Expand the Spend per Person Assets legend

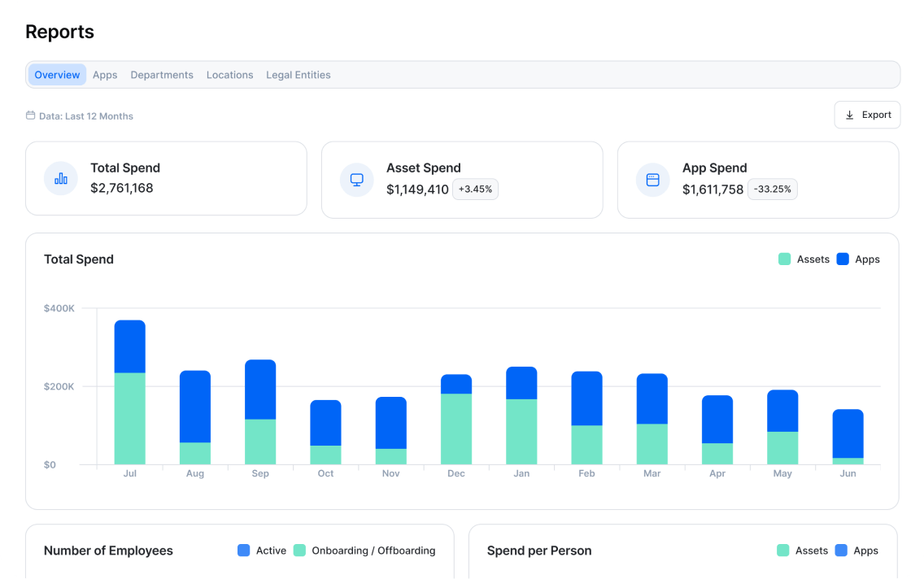click(803, 551)
